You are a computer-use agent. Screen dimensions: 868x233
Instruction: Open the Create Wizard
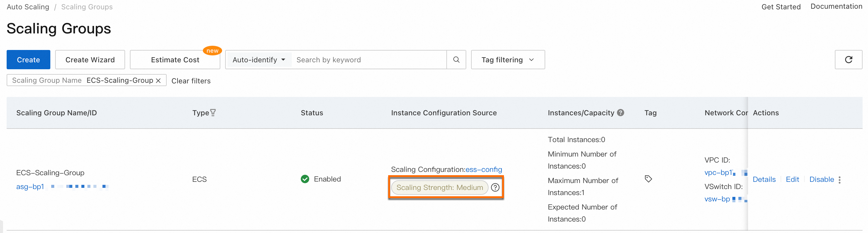point(90,60)
